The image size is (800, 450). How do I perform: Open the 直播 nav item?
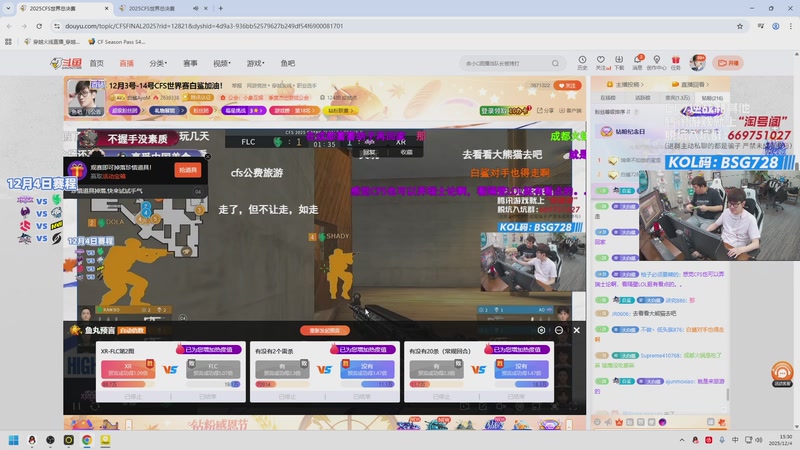point(127,63)
